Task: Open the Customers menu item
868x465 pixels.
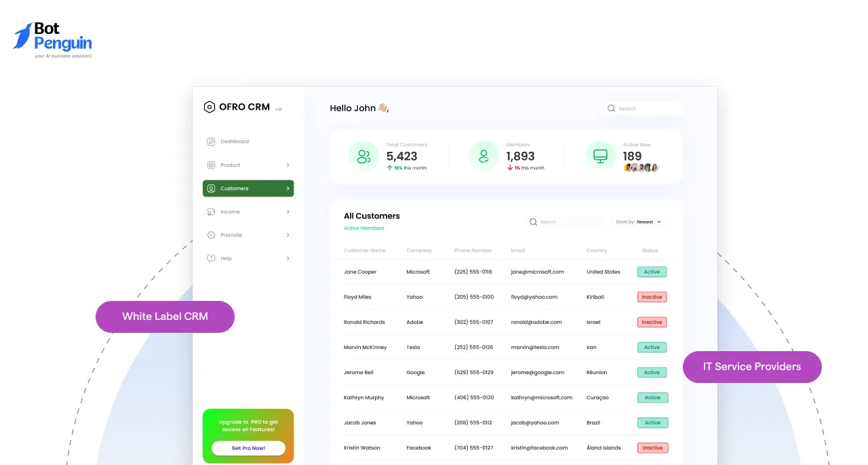Action: (234, 188)
